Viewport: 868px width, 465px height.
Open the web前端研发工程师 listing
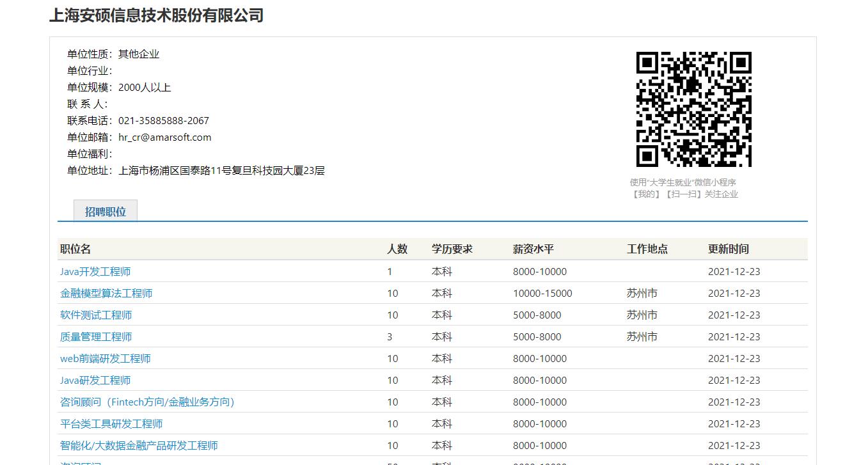(x=106, y=358)
